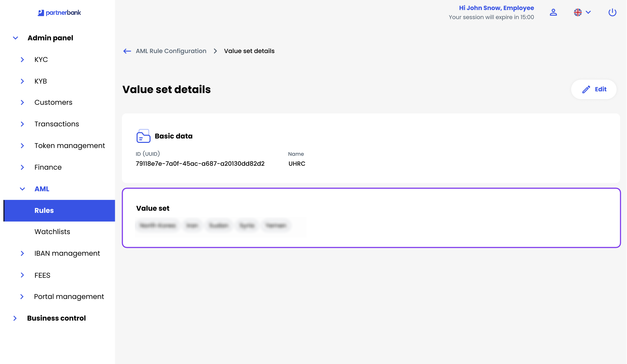This screenshot has width=627, height=364.
Task: Open the Watchlists menu item
Action: (x=52, y=232)
